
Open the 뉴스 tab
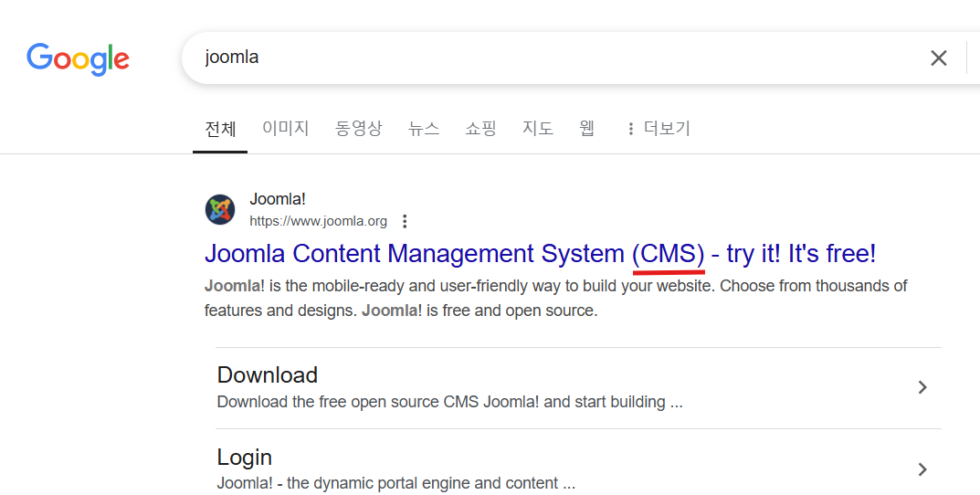pos(424,128)
